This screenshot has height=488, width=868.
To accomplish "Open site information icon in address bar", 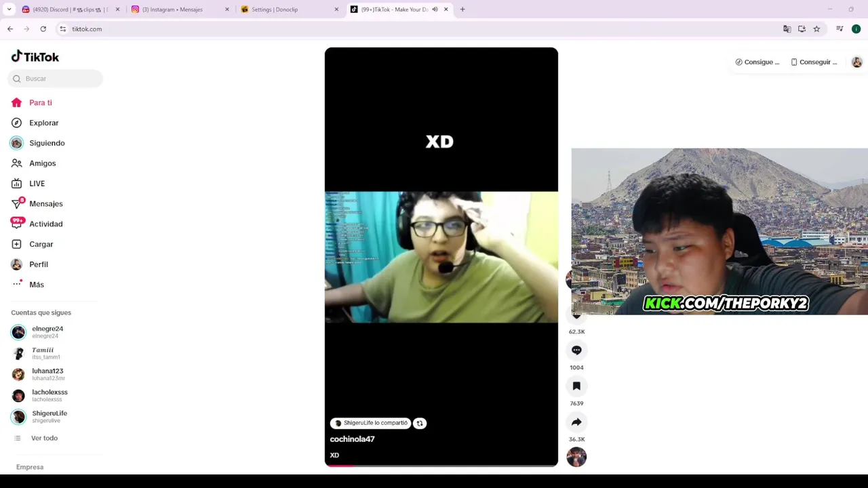I will pos(62,29).
